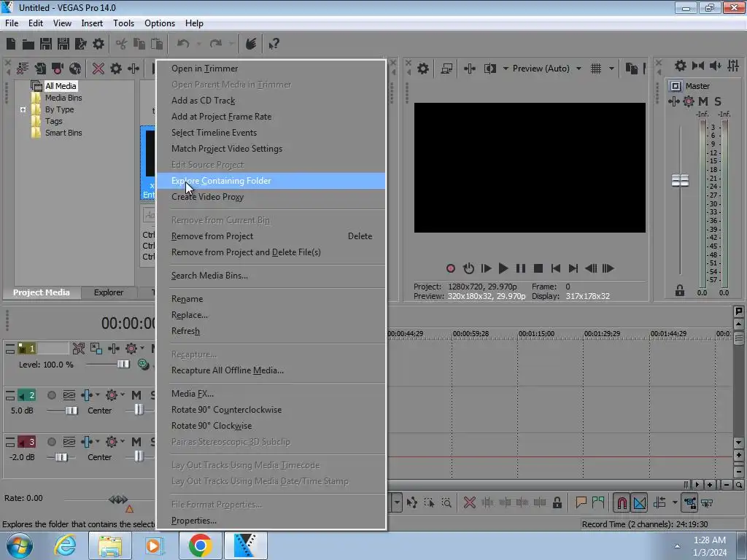The width and height of the screenshot is (747, 560).
Task: Open Auto Ripple dropdown arrow
Action: (x=675, y=502)
